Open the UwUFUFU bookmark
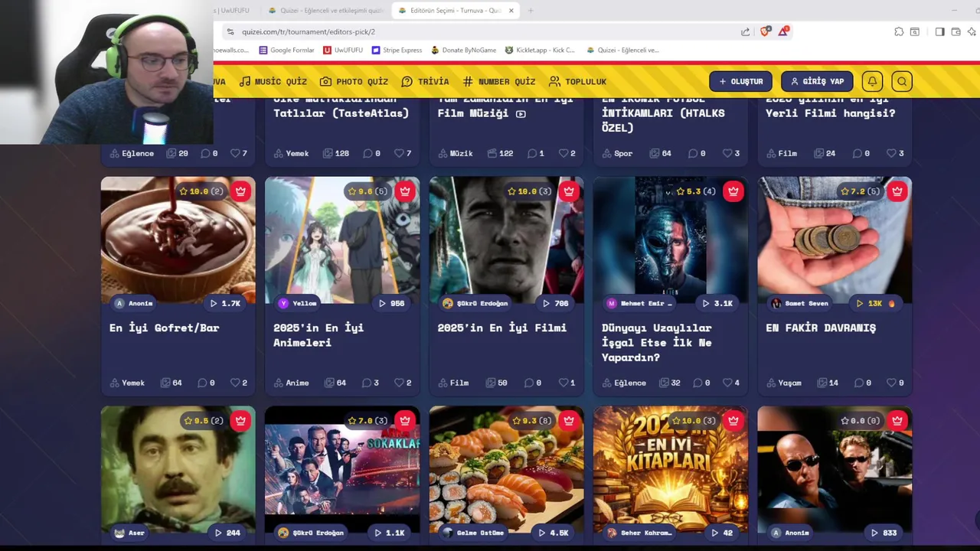Screen dimensions: 980x551 point(343,50)
